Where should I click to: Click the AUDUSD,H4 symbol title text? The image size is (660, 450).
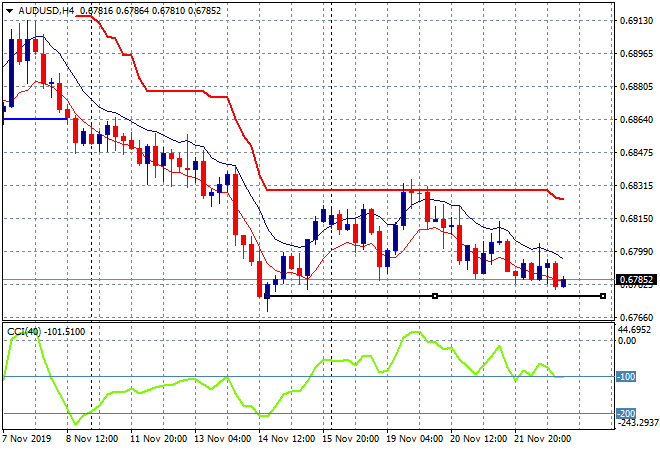[46, 11]
